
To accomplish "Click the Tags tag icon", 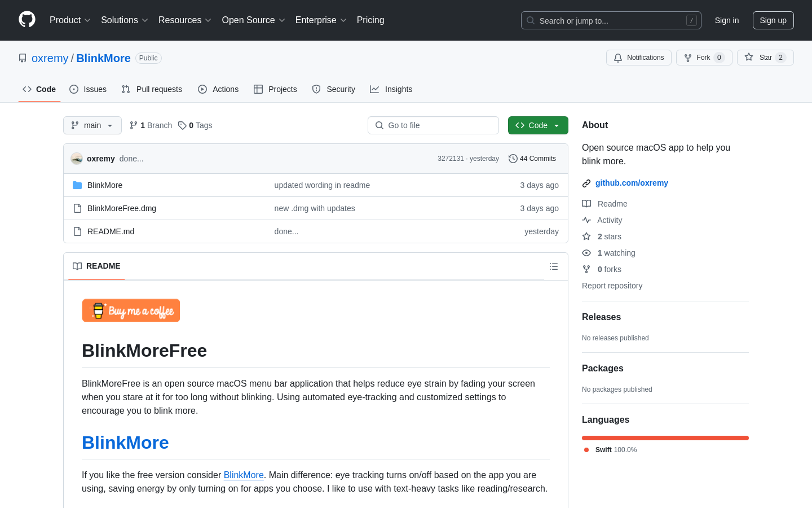I will coord(182,125).
